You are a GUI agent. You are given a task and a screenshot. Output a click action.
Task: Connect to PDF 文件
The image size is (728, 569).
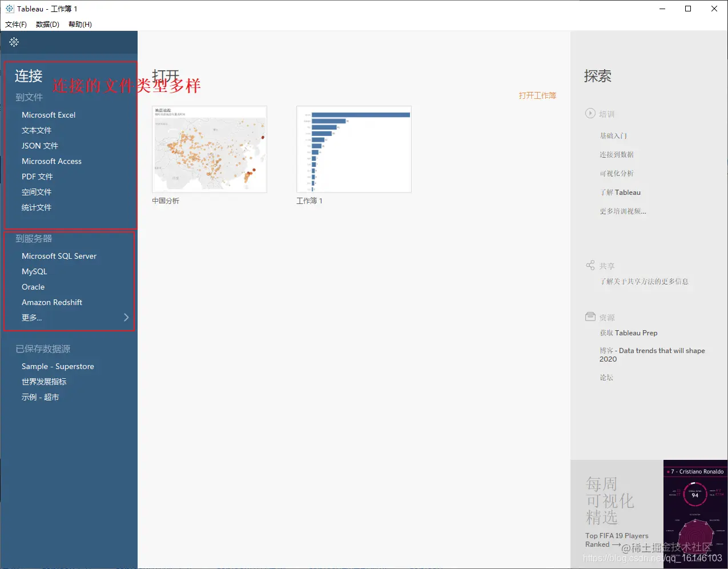37,177
